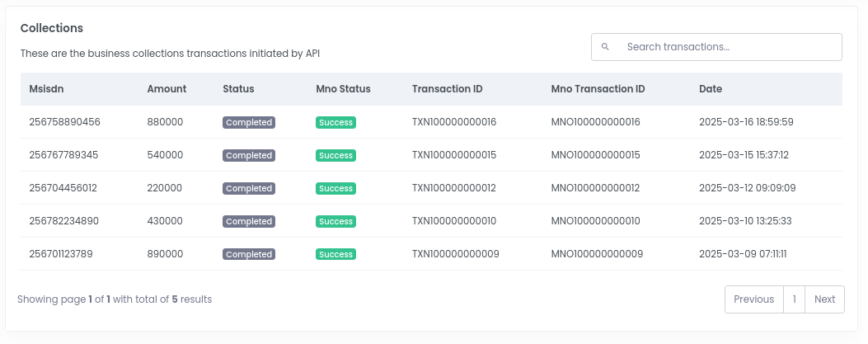
Task: Select MNO ID MNO100000000010
Action: (596, 221)
